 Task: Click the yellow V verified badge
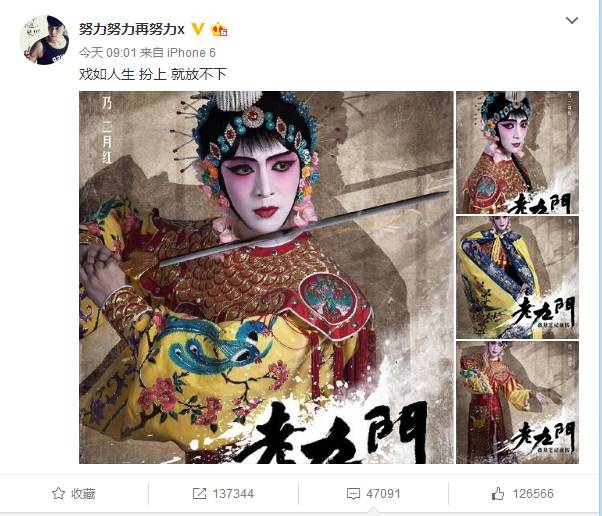(x=198, y=29)
